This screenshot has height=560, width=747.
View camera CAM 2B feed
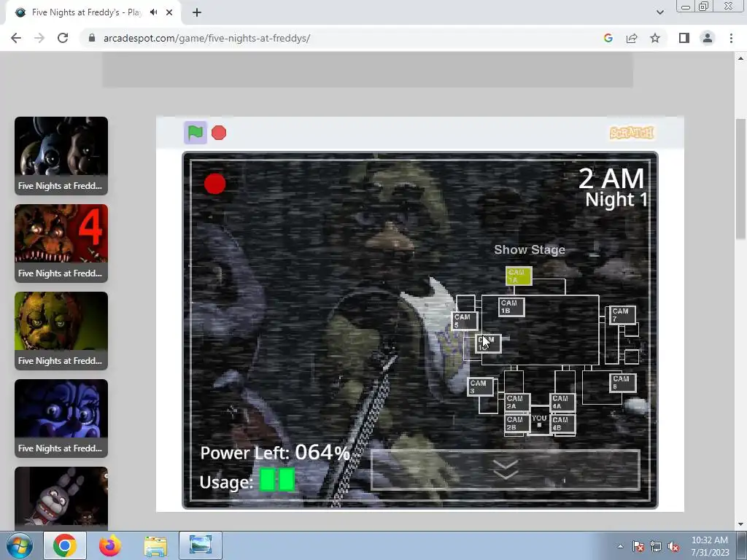pos(517,424)
